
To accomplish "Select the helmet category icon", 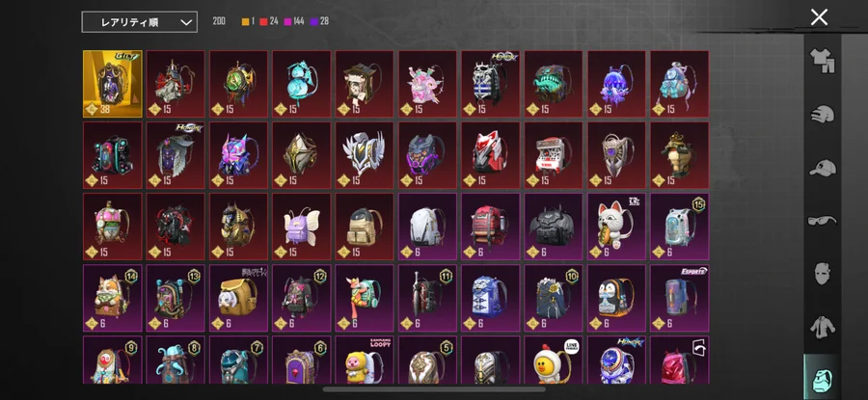I will 823,115.
